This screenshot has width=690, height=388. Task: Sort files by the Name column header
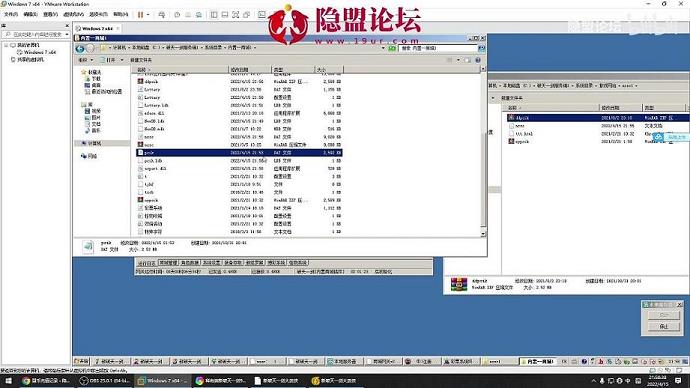tap(180, 70)
